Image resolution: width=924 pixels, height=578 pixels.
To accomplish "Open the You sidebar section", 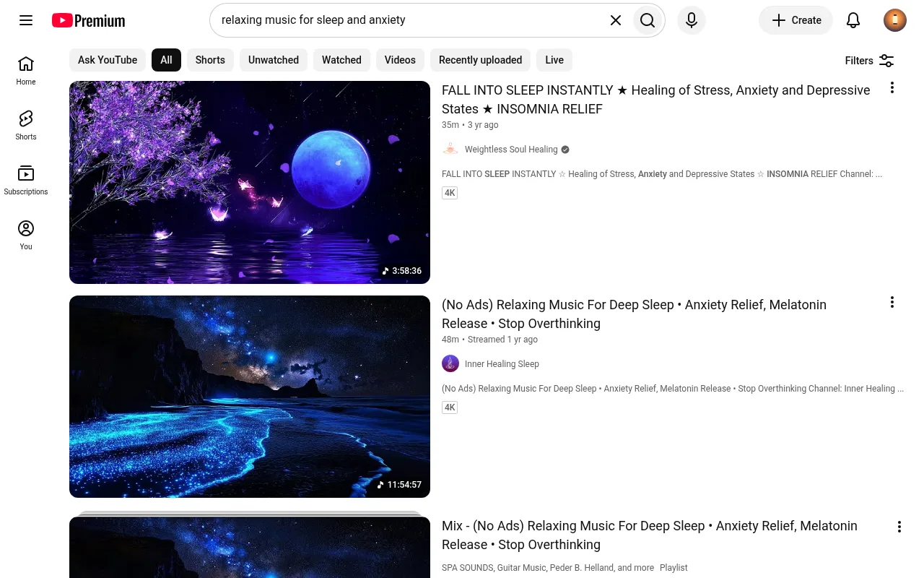I will tap(26, 236).
